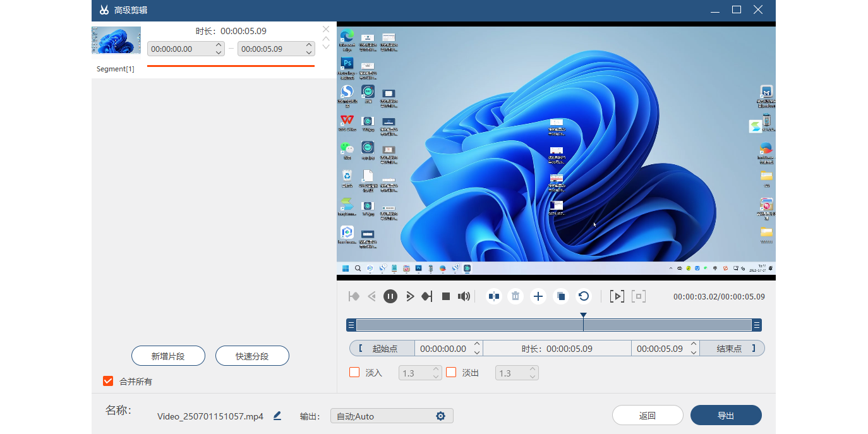Decrease Segment[1] end time stepper
This screenshot has height=434, width=868.
click(x=309, y=52)
